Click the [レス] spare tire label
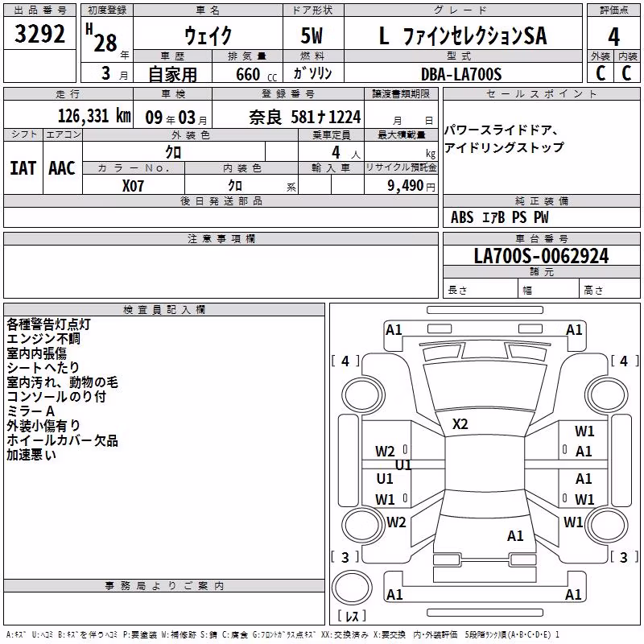644x644 pixels. (x=352, y=616)
